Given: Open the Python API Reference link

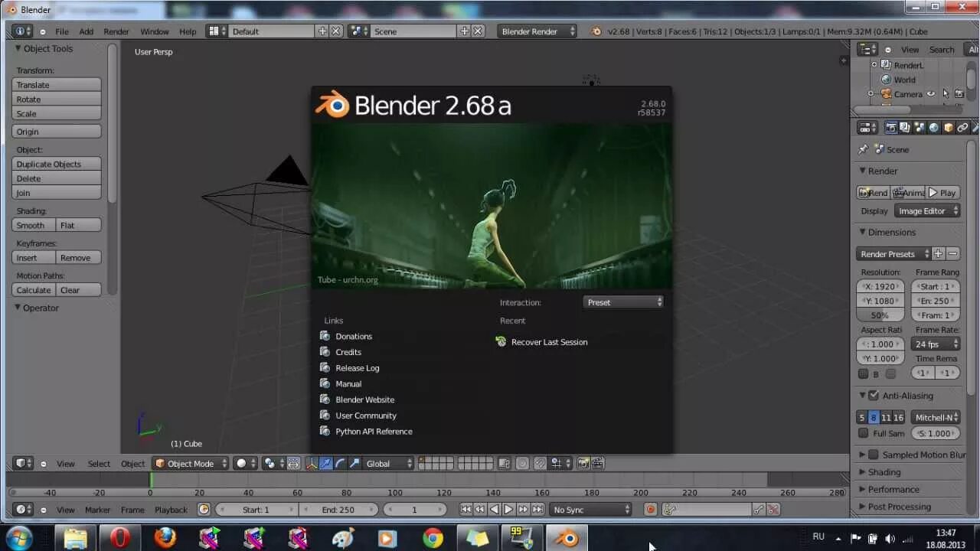Looking at the screenshot, I should 374,432.
